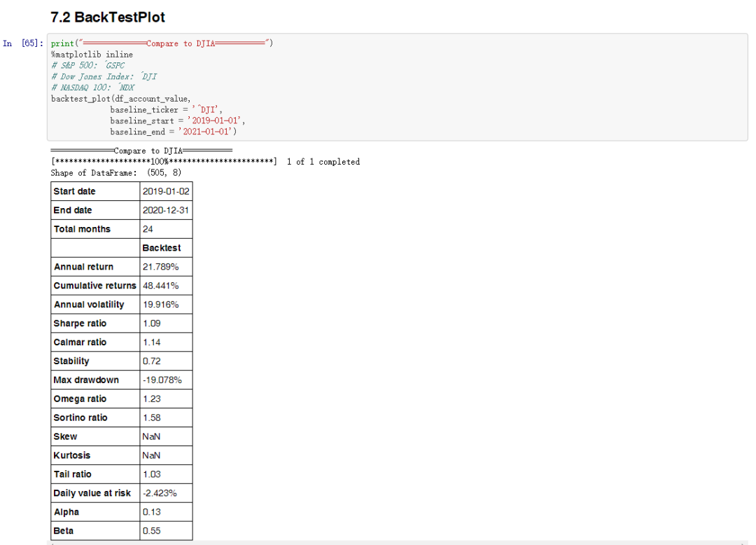Click the Calmar ratio label
Viewport: 756px width, 545px height.
coord(95,342)
